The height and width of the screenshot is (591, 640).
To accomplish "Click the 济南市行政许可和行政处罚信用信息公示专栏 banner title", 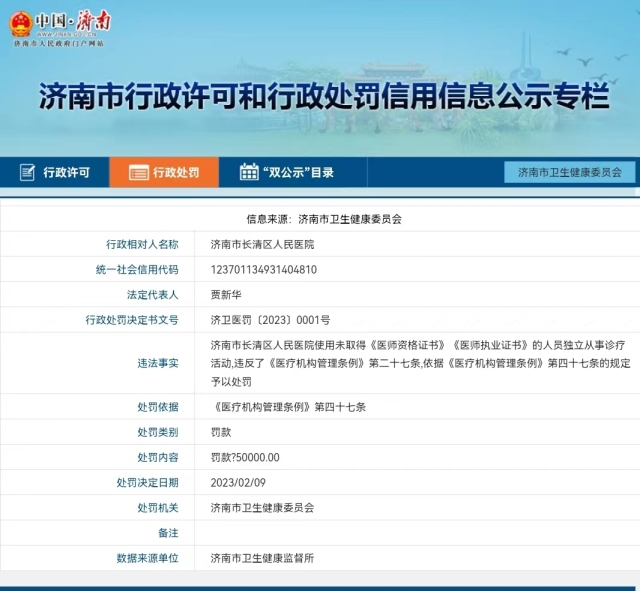I will click(x=324, y=96).
